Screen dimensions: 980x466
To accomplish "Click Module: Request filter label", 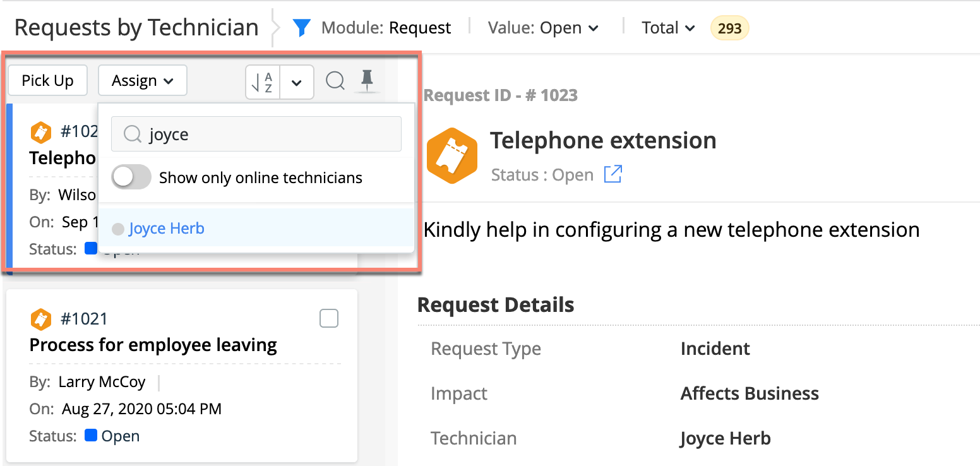I will click(386, 28).
